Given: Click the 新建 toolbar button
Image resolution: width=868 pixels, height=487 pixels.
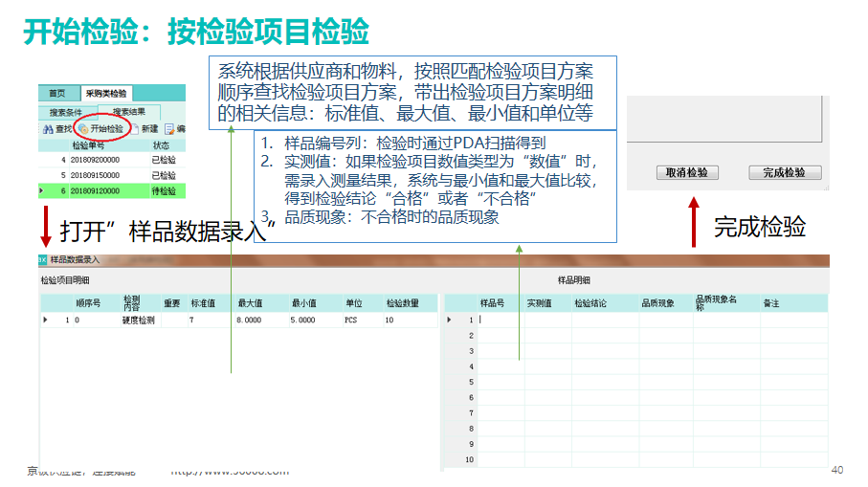Looking at the screenshot, I should tap(145, 129).
